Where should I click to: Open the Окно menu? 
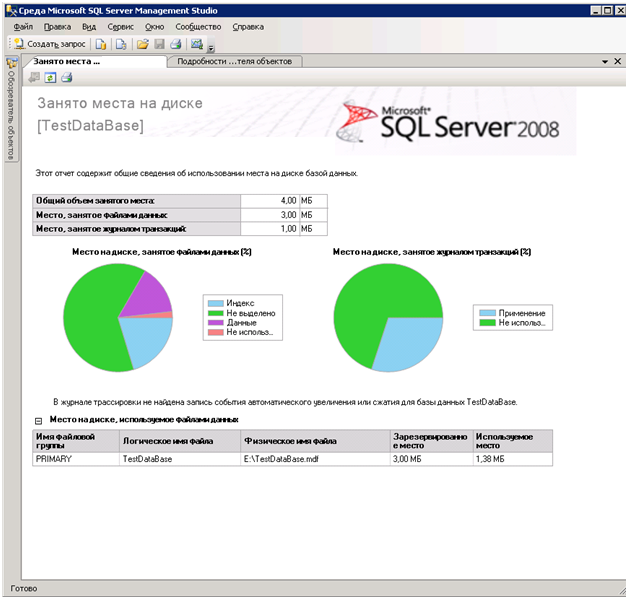pos(155,27)
